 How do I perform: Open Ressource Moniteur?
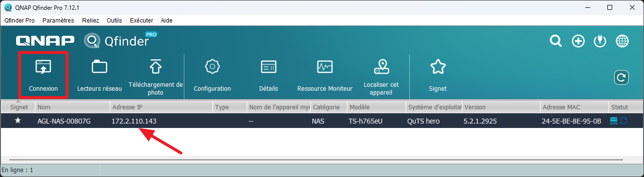pos(325,67)
